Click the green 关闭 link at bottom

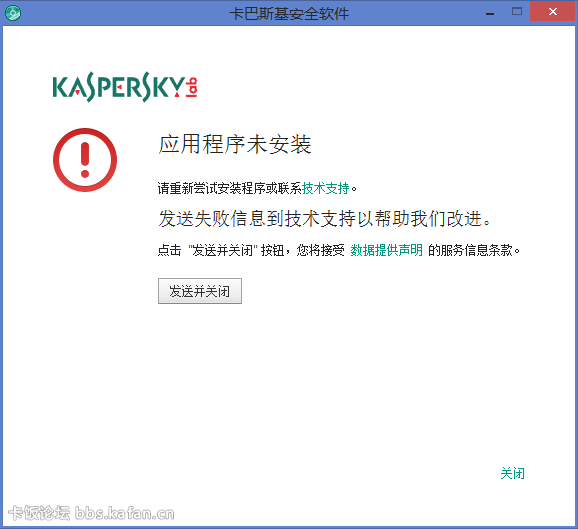click(512, 473)
